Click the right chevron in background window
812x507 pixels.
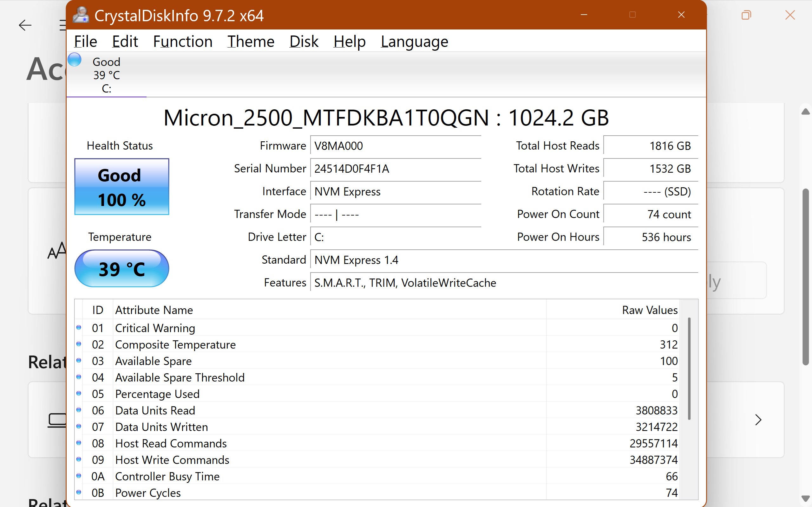click(758, 420)
